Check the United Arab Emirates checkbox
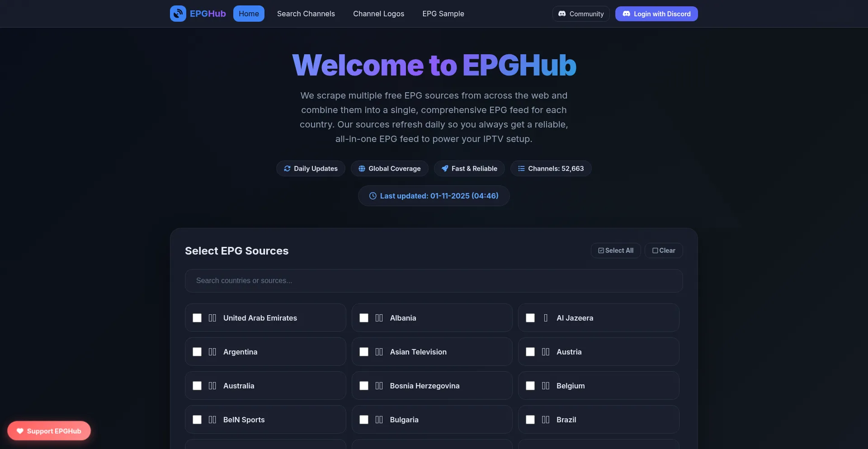This screenshot has width=868, height=449. [x=197, y=318]
